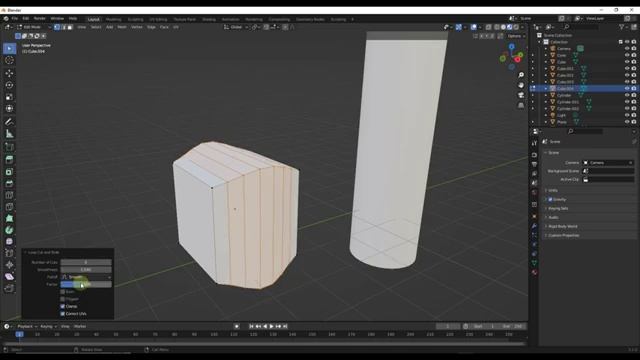
Task: Click the Number of Cuts field
Action: (86, 262)
